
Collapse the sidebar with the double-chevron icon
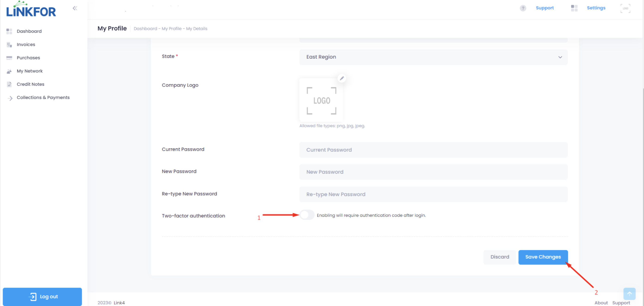(x=75, y=8)
